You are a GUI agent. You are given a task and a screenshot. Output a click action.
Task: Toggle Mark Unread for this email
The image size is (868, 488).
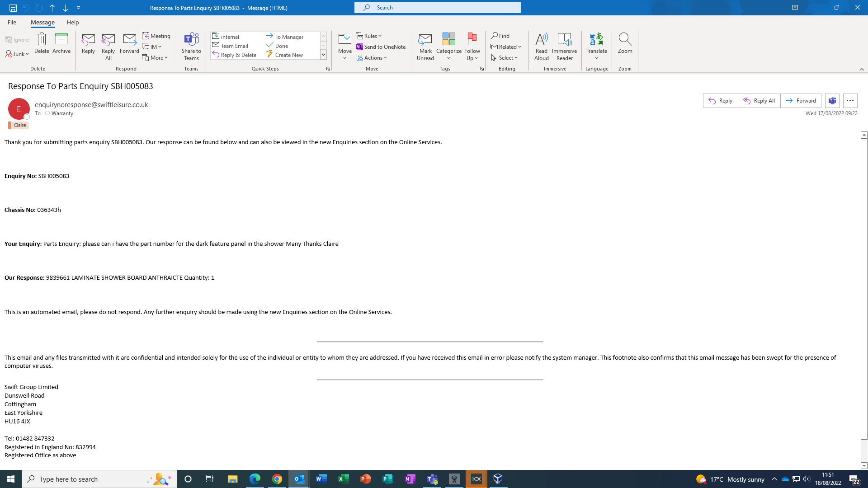pyautogui.click(x=425, y=46)
